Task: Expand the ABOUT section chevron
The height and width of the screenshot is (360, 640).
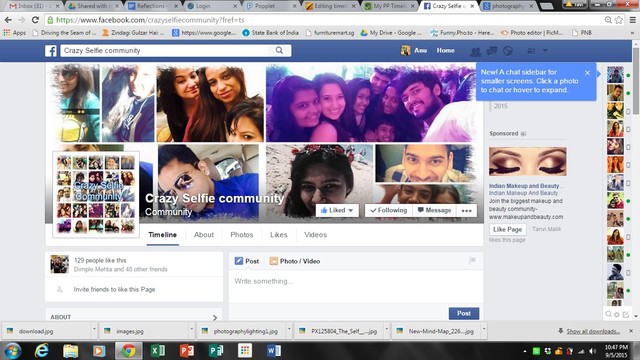Action: [x=215, y=317]
